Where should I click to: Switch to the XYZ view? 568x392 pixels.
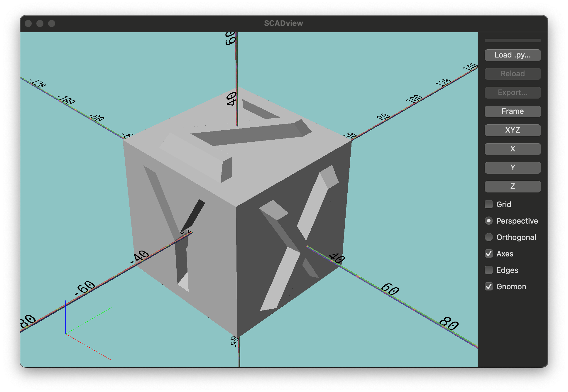[513, 130]
